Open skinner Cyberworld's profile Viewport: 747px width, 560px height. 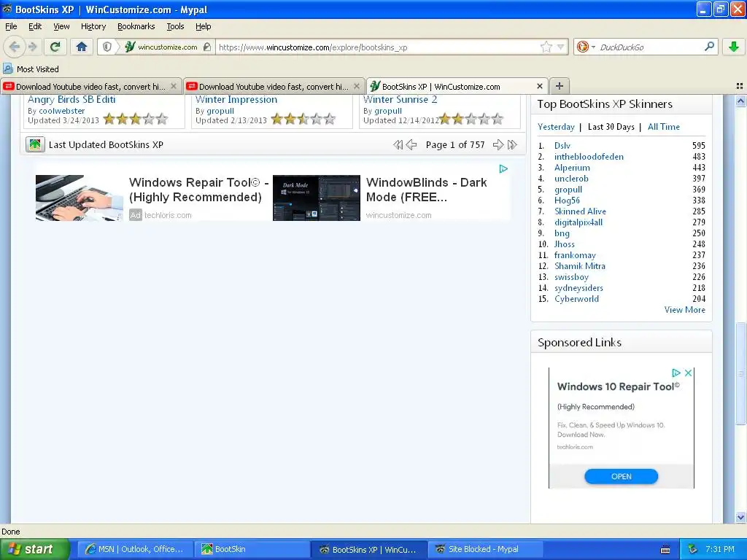(576, 299)
